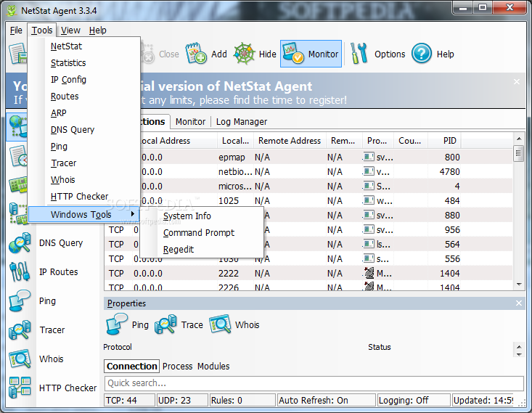Viewport: 532px width, 413px height.
Task: Click the Statistics sidebar icon with clock
Action: [x=18, y=156]
